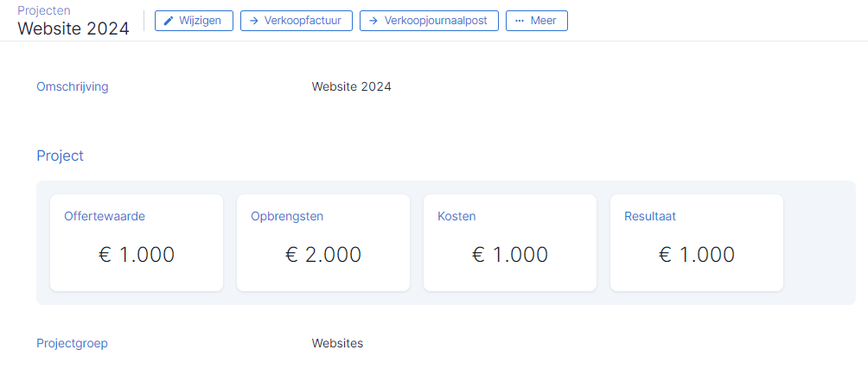Image resolution: width=868 pixels, height=369 pixels.
Task: Click the three-dots icon on Meer
Action: (520, 21)
